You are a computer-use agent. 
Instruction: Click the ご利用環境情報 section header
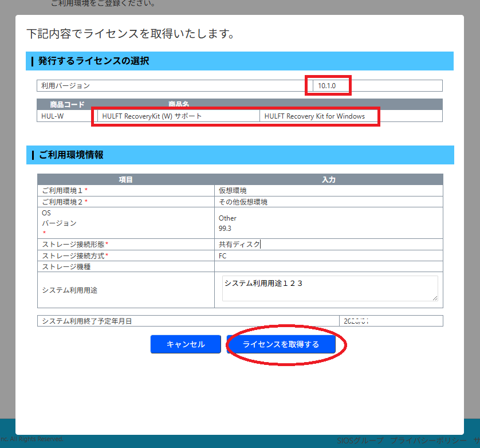pos(240,155)
